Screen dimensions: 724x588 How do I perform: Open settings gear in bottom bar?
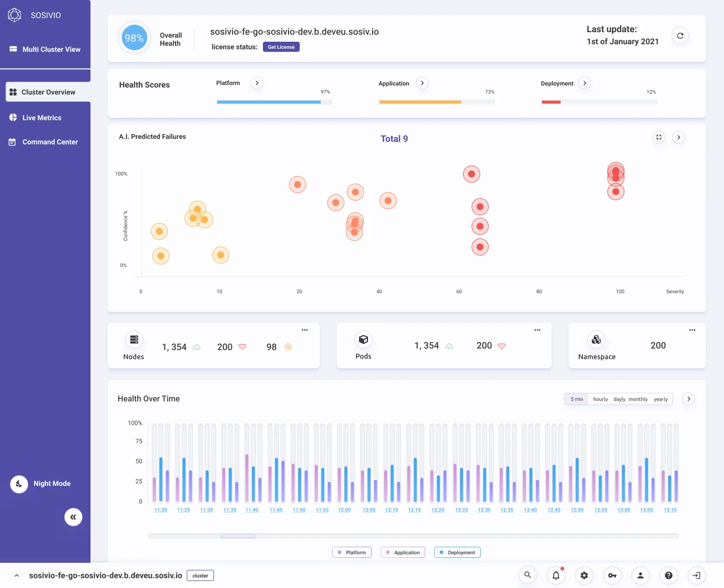pyautogui.click(x=584, y=575)
